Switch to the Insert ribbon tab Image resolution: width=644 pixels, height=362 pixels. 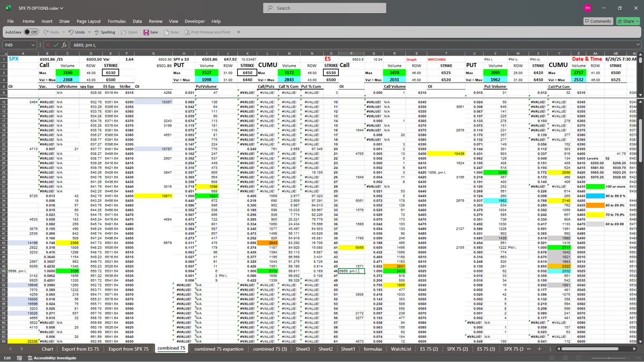(x=47, y=21)
